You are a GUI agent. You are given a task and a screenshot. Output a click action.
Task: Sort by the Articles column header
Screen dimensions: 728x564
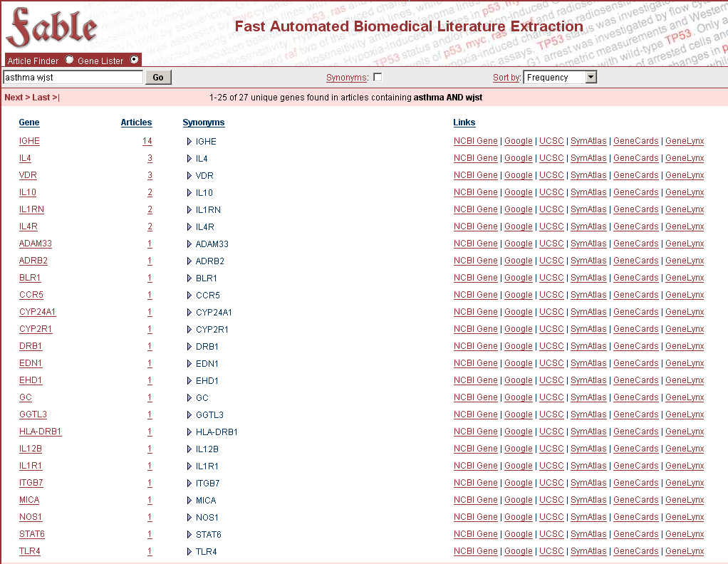coord(136,122)
